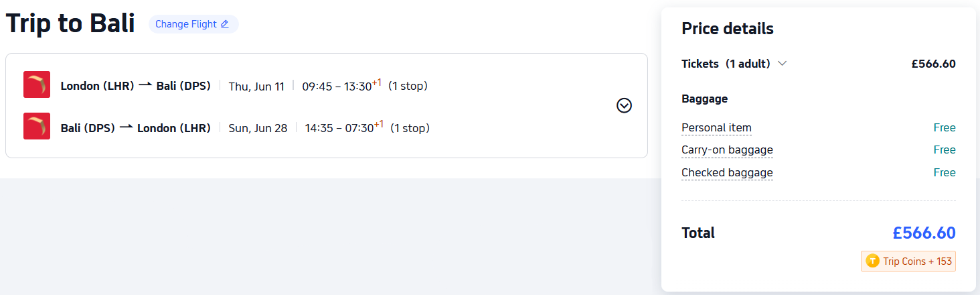Select the Sun, Jun 28 return date
The width and height of the screenshot is (980, 295).
[258, 127]
